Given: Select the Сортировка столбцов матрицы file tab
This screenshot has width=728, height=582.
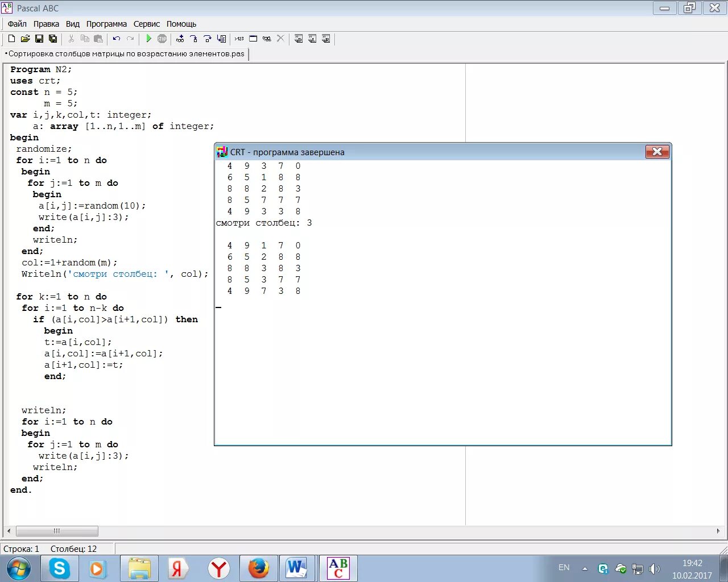Looking at the screenshot, I should [x=125, y=54].
